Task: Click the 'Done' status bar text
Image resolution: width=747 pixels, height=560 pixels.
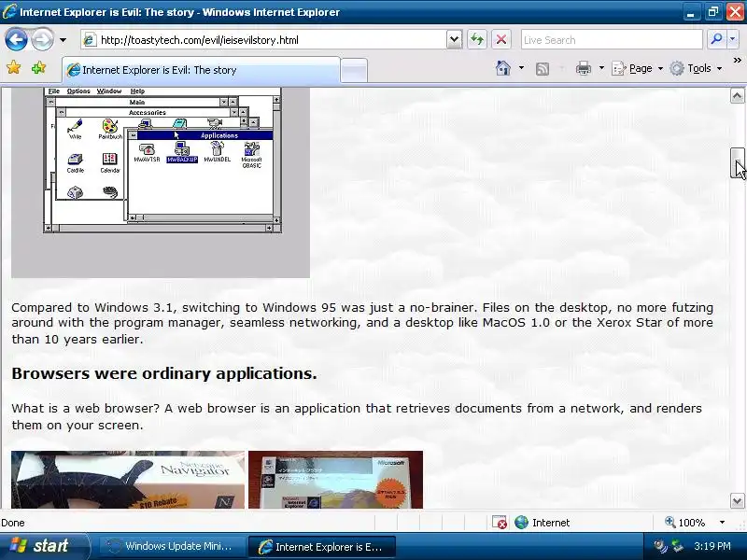Action: pyautogui.click(x=13, y=523)
